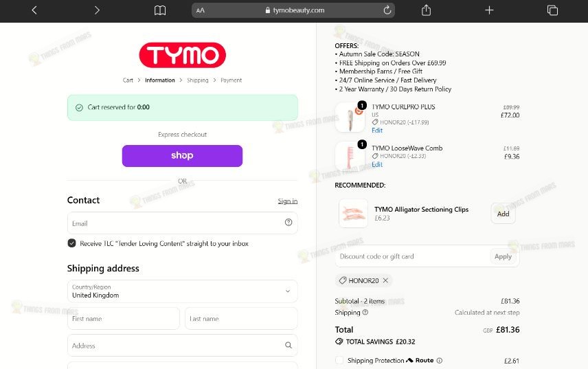This screenshot has height=369, width=588.
Task: Click the cart reserved checkmark icon
Action: point(79,108)
